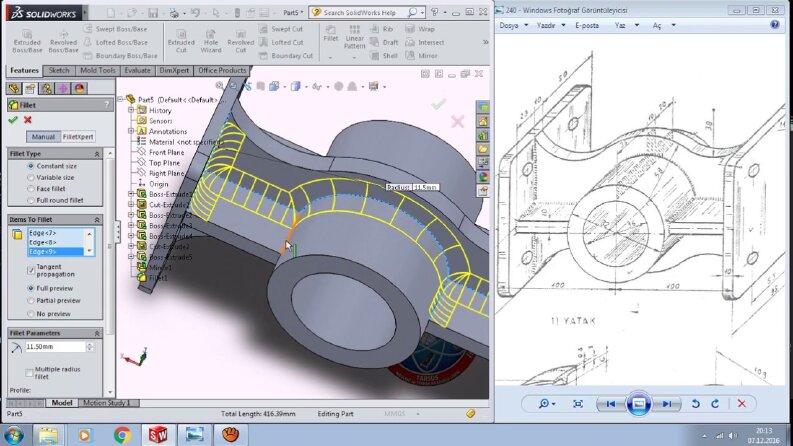Collapse the Fillet Type section
The height and width of the screenshot is (446, 793).
pyautogui.click(x=97, y=154)
